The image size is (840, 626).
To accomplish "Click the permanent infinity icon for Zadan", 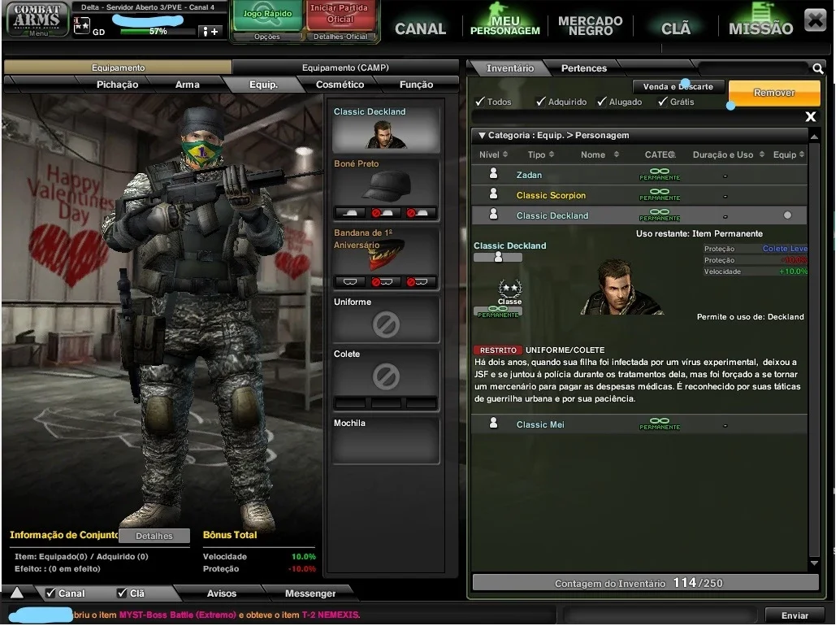I will coord(660,174).
